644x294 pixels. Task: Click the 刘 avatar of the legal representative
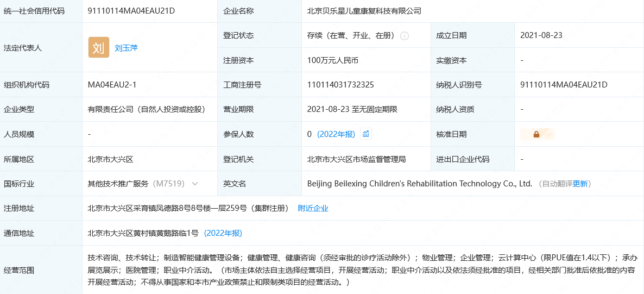(99, 47)
